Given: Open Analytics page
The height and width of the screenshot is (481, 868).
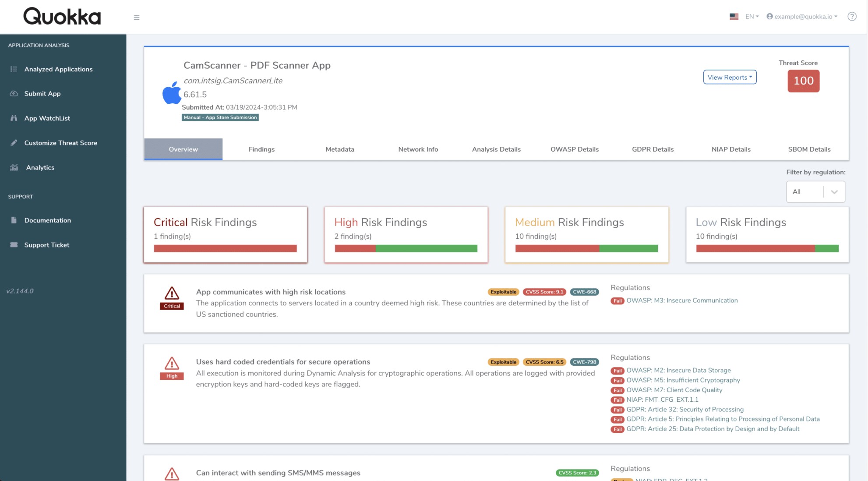Looking at the screenshot, I should [x=40, y=167].
